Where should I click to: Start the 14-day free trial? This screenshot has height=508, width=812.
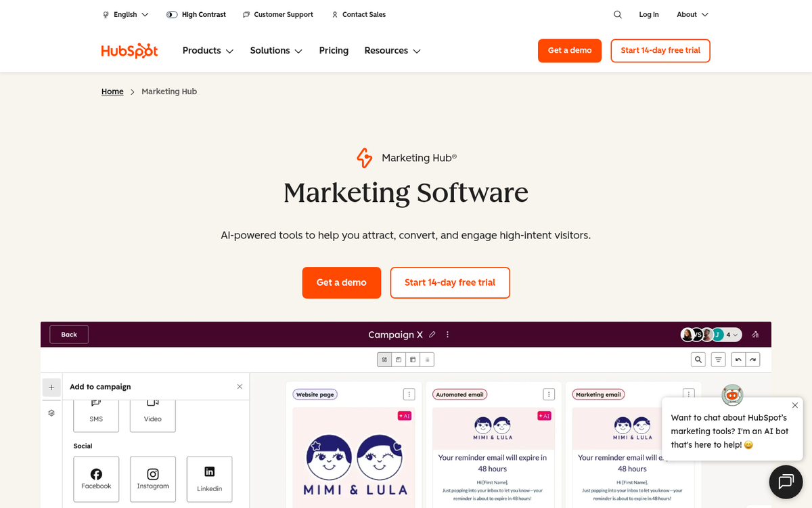click(x=660, y=50)
